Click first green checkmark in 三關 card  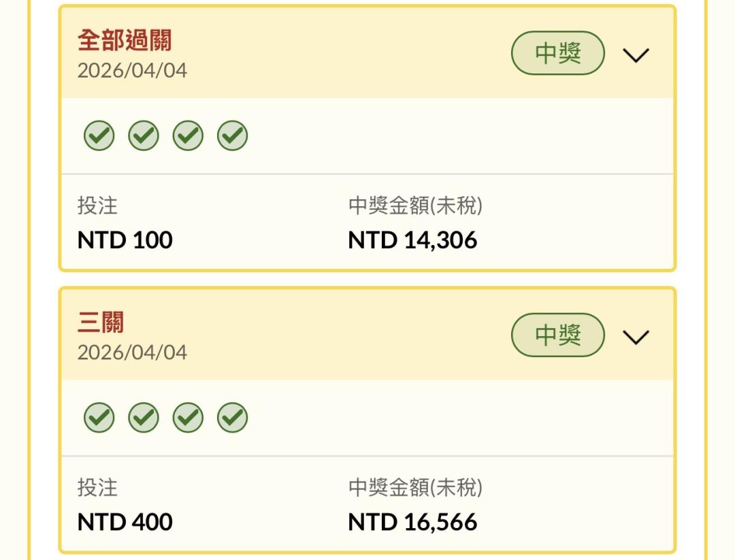click(99, 418)
